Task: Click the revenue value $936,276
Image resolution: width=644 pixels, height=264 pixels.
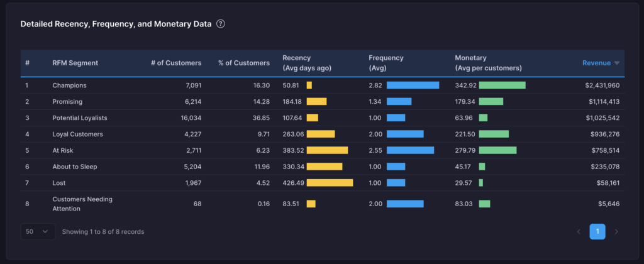Action: click(x=605, y=135)
